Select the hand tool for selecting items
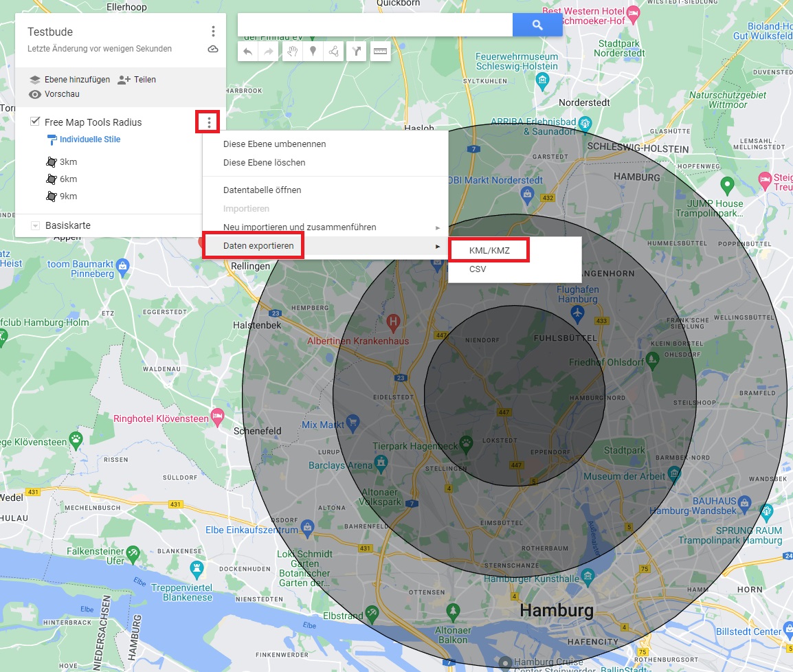This screenshot has width=793, height=672. pyautogui.click(x=292, y=51)
